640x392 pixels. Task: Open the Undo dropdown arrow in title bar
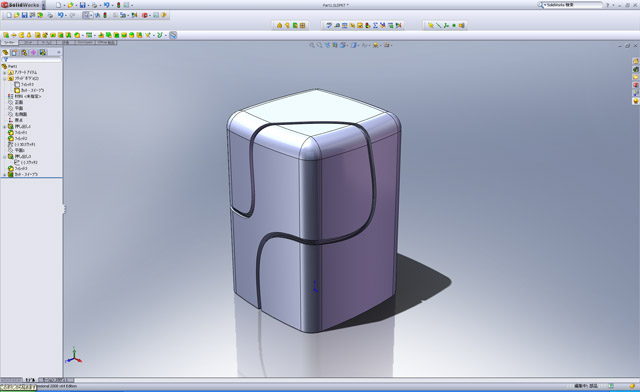click(112, 5)
